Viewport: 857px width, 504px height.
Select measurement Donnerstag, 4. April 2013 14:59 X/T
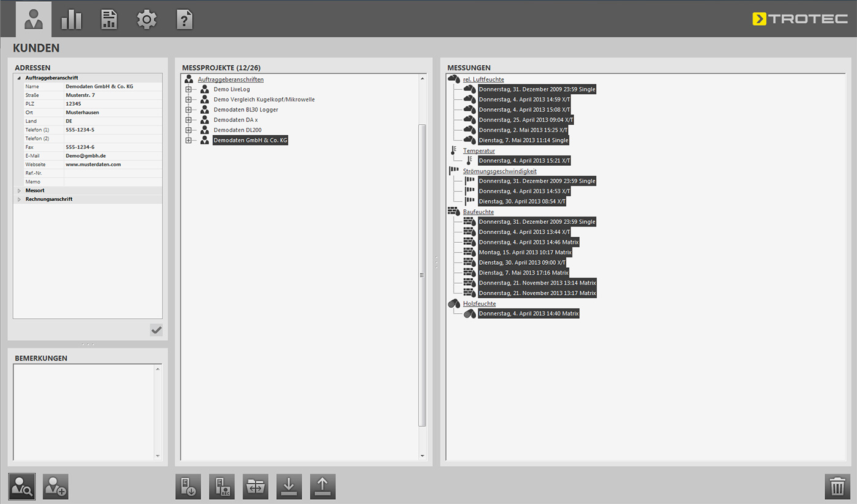click(524, 100)
